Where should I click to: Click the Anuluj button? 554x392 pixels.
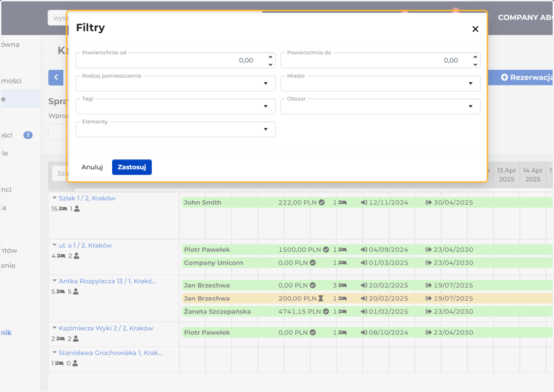pos(92,167)
